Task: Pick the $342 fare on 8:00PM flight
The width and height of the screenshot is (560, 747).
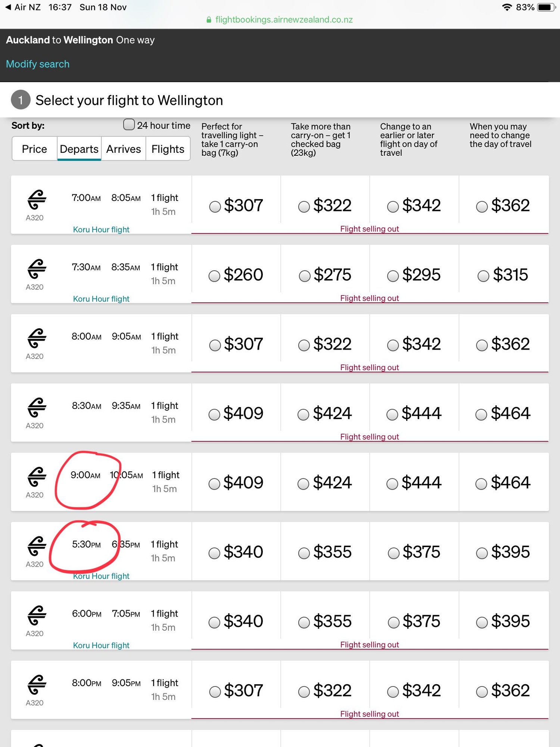Action: tap(393, 692)
